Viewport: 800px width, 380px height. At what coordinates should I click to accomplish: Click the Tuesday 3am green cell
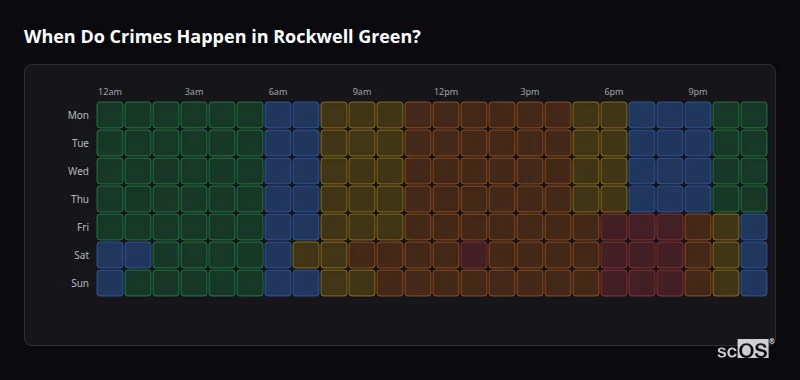pos(194,143)
